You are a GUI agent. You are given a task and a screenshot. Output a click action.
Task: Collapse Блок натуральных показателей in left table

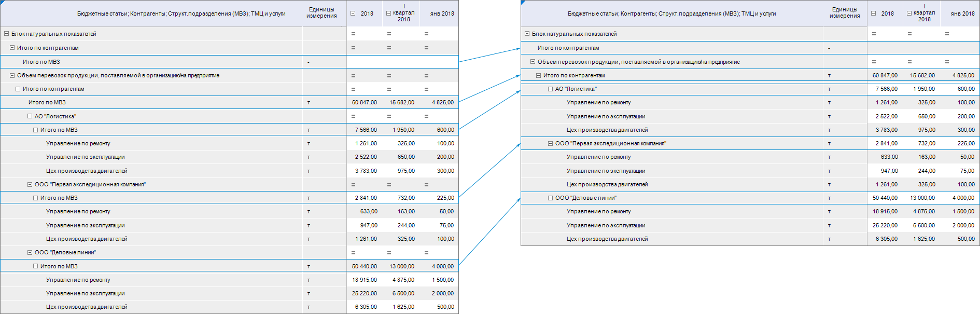[x=7, y=34]
